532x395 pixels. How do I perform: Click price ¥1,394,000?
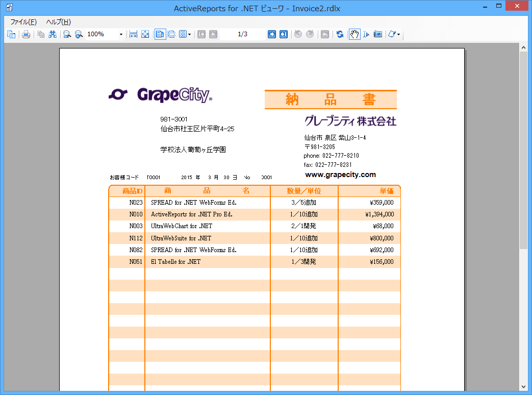379,214
